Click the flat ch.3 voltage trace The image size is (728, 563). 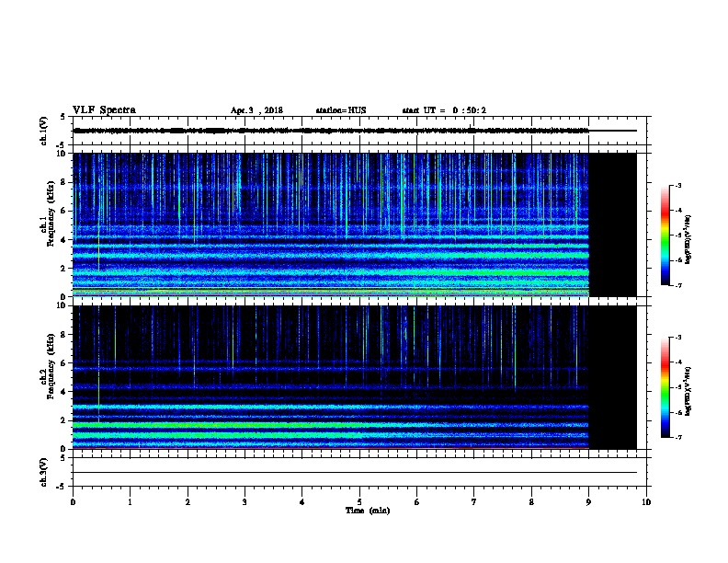click(x=355, y=473)
